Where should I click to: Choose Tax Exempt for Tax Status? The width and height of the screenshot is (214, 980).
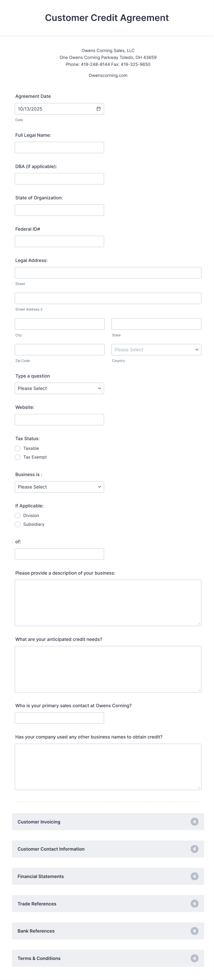coord(17,457)
